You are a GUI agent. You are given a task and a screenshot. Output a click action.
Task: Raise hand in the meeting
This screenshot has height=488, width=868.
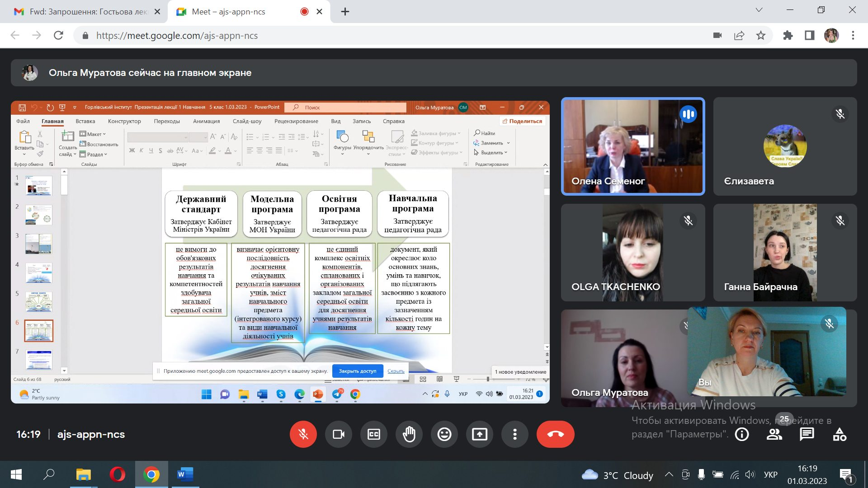(x=409, y=434)
